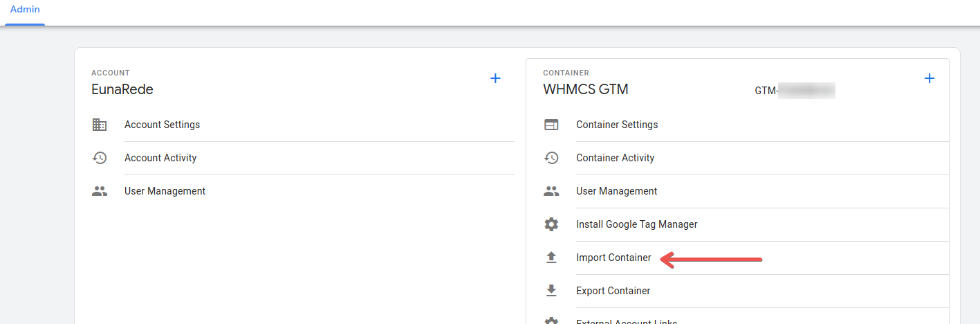The height and width of the screenshot is (324, 980).
Task: Open the Install Google Tag Manager link
Action: (x=636, y=224)
